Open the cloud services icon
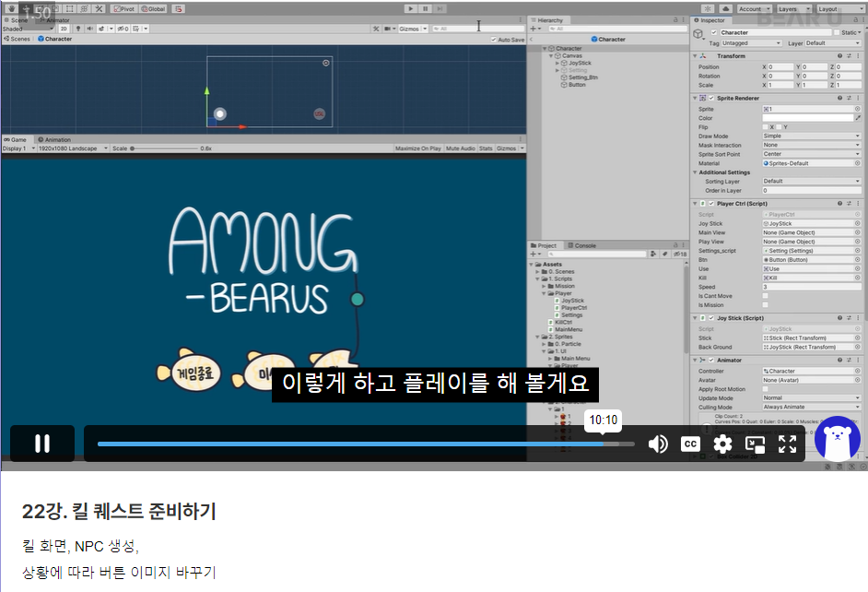The image size is (868, 592). click(x=726, y=9)
